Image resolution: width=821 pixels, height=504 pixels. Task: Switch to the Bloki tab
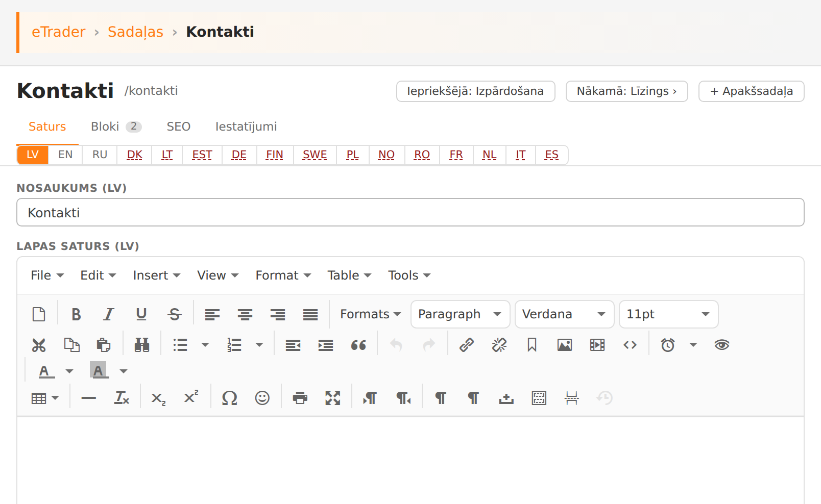[x=116, y=127]
